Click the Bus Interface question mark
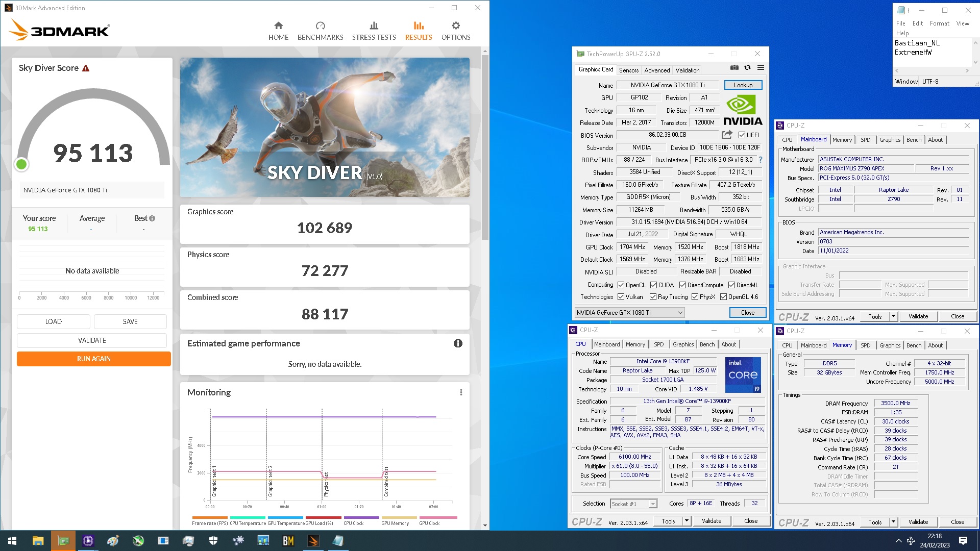This screenshot has width=980, height=551. pyautogui.click(x=761, y=160)
